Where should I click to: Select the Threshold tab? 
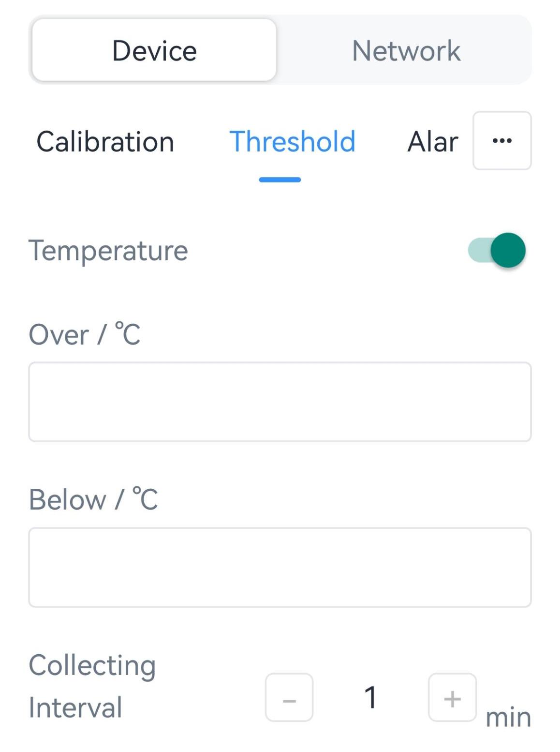292,142
